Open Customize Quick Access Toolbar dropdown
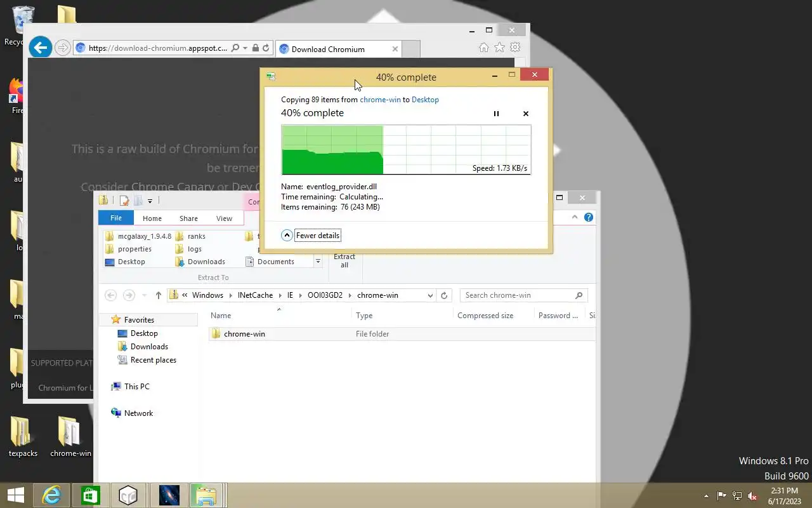The image size is (812, 508). pyautogui.click(x=150, y=201)
